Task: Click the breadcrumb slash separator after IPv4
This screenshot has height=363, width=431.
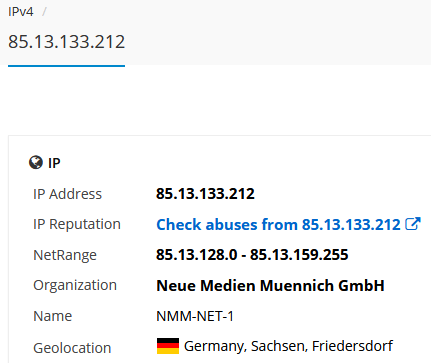Action: tap(44, 12)
